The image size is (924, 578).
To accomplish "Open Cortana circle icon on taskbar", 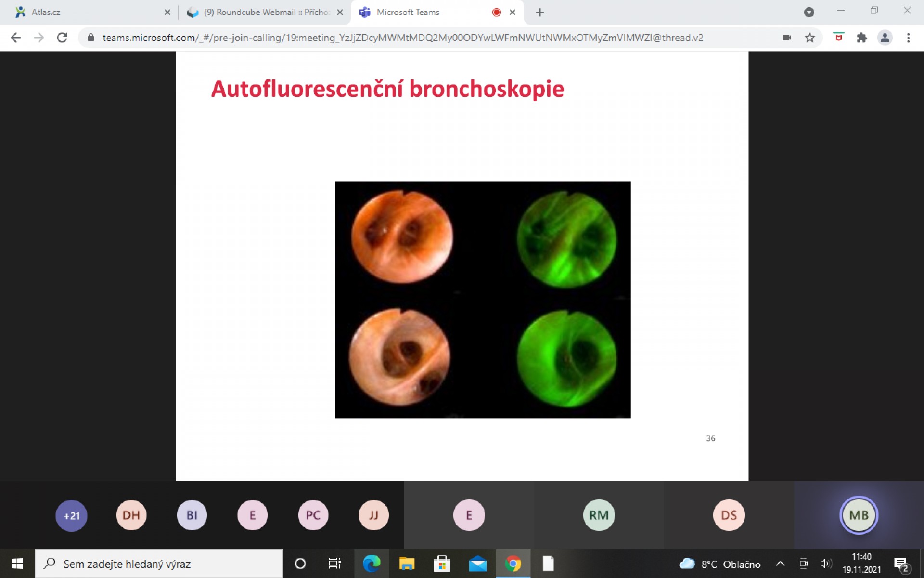I will tap(300, 564).
